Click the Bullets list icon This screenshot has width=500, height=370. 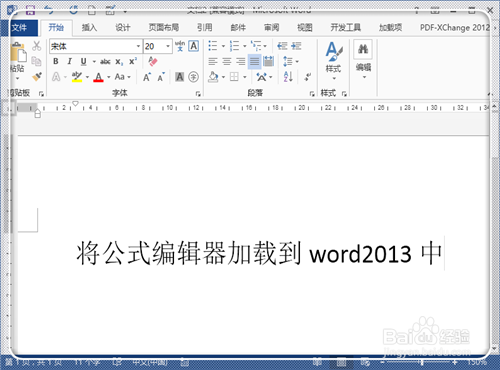(213, 46)
